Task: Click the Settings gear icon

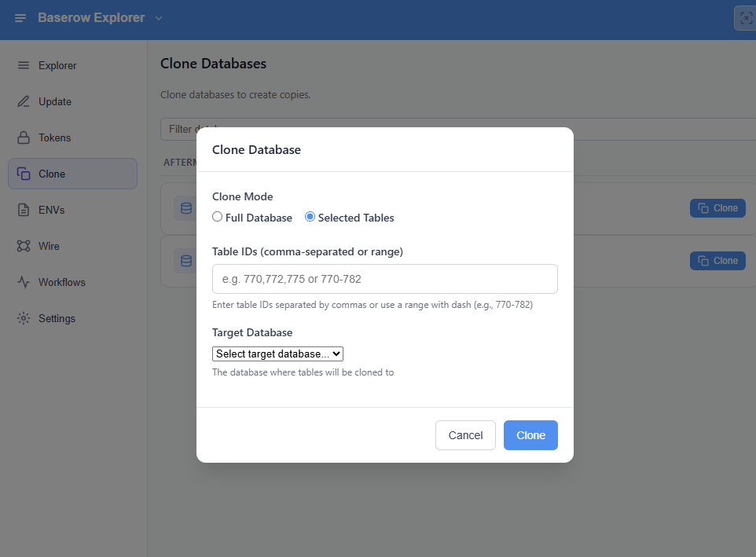Action: click(x=24, y=318)
